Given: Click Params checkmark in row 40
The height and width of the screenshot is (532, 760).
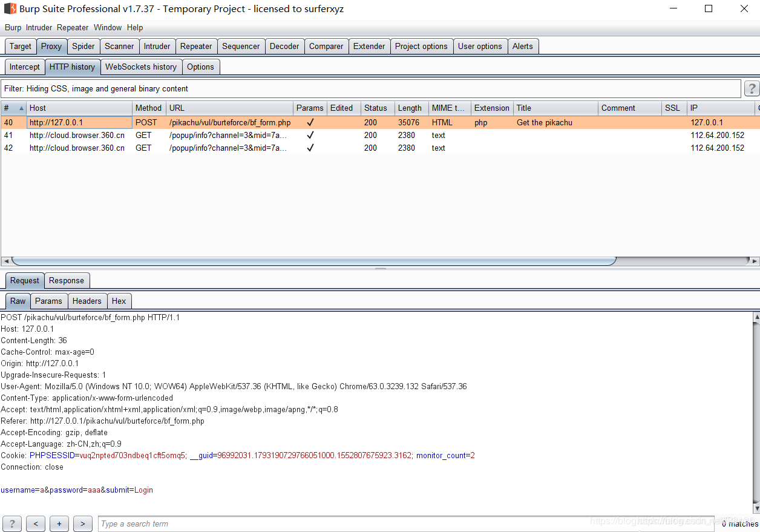Looking at the screenshot, I should point(310,122).
